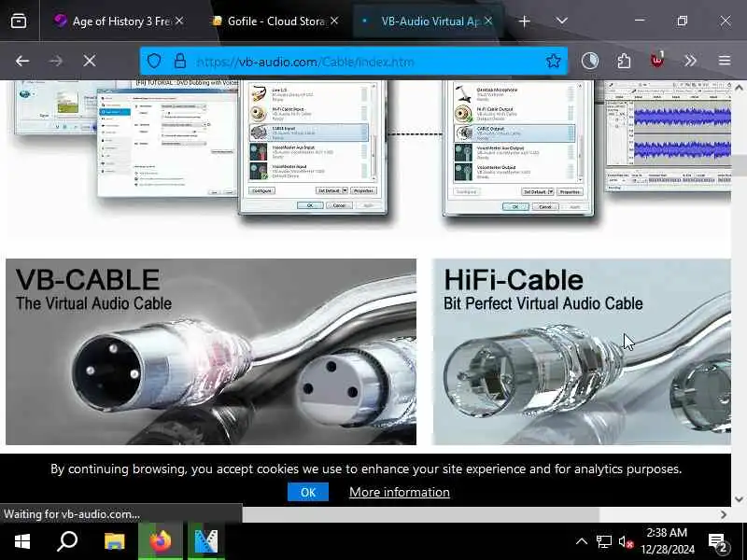The height and width of the screenshot is (560, 747).
Task: Click the page down scroll arrow
Action: coord(739,499)
